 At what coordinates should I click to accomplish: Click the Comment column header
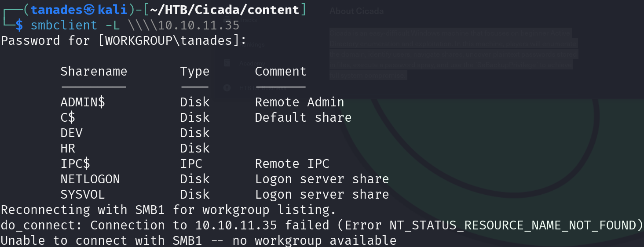[x=281, y=71]
